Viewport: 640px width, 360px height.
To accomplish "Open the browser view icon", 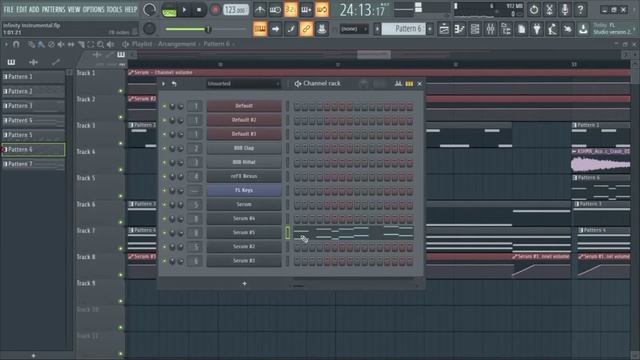I will tap(506, 29).
